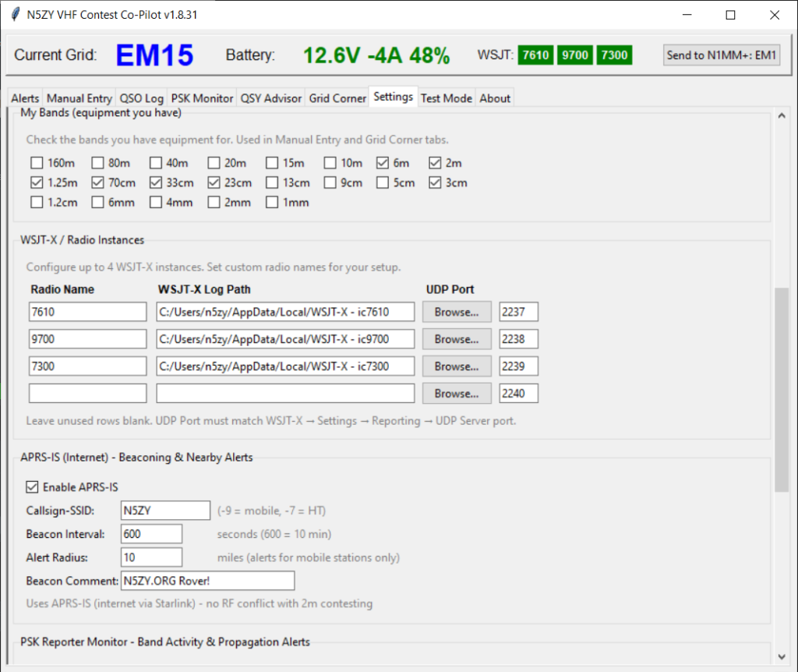This screenshot has height=672, width=798.
Task: Disable the Enable APRS-IS checkbox
Action: pyautogui.click(x=32, y=487)
